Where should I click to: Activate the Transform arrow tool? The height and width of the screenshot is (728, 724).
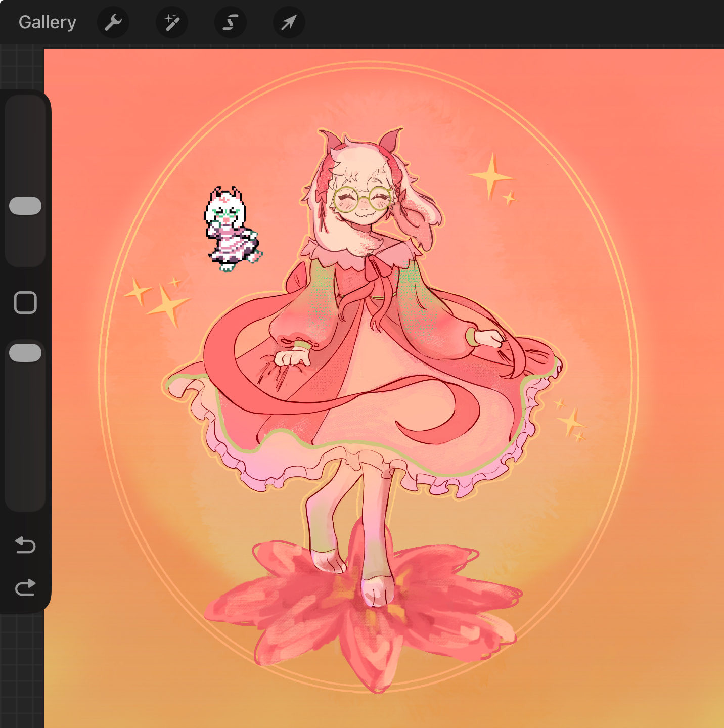289,22
